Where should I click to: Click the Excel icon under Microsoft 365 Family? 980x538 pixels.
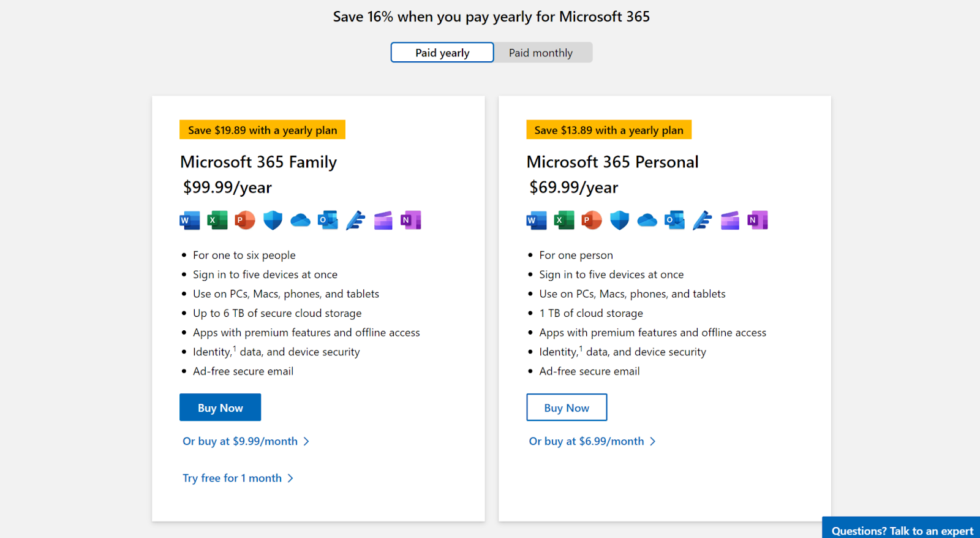(x=217, y=220)
